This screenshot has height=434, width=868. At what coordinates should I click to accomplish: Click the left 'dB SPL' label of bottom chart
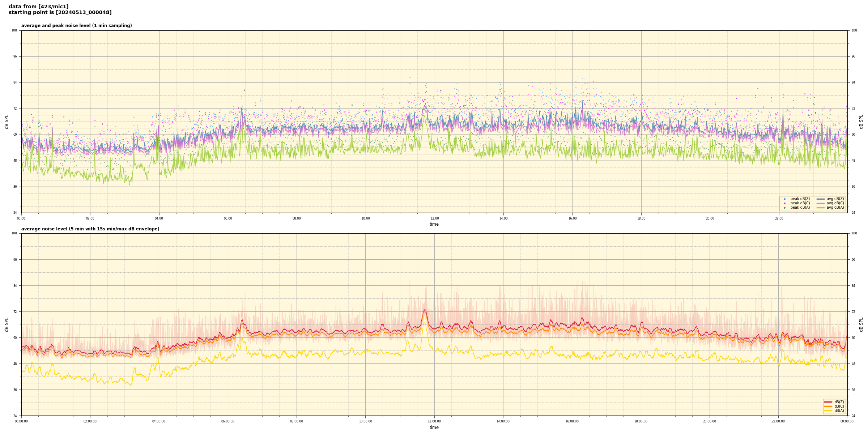[7, 324]
